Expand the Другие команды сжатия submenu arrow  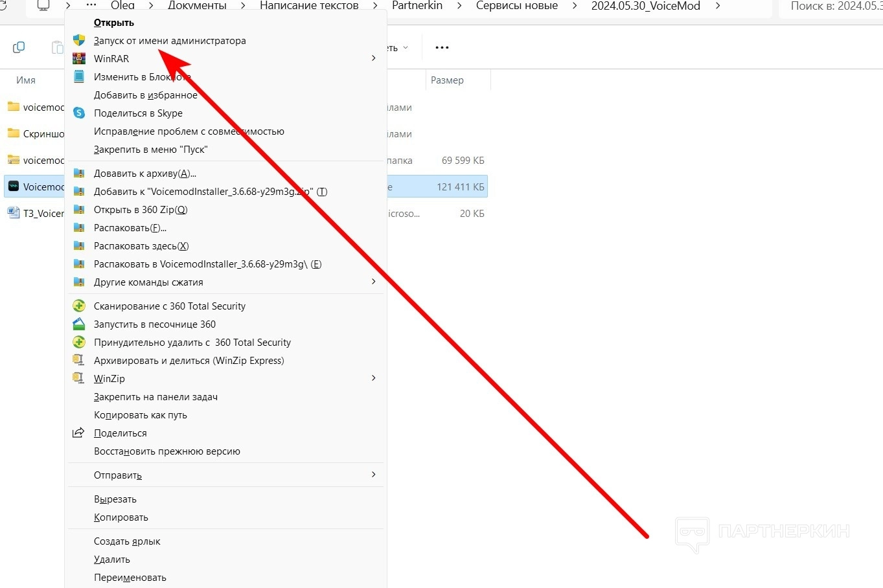click(373, 282)
